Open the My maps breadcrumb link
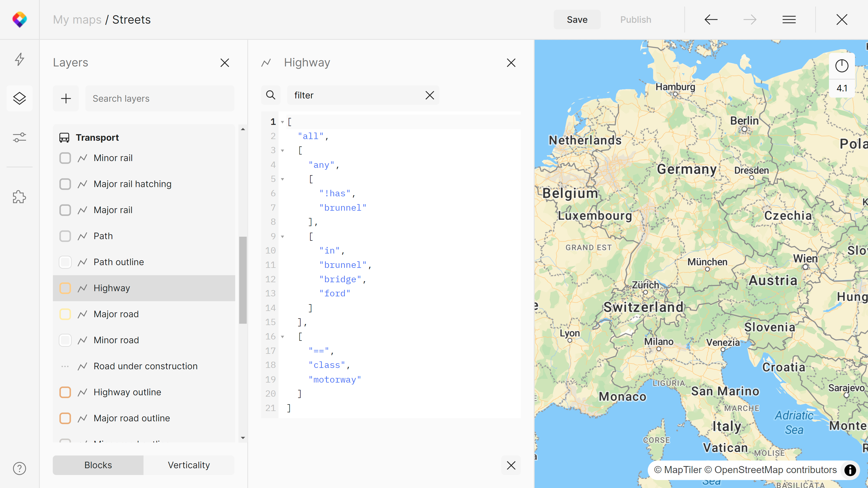868x488 pixels. tap(77, 20)
